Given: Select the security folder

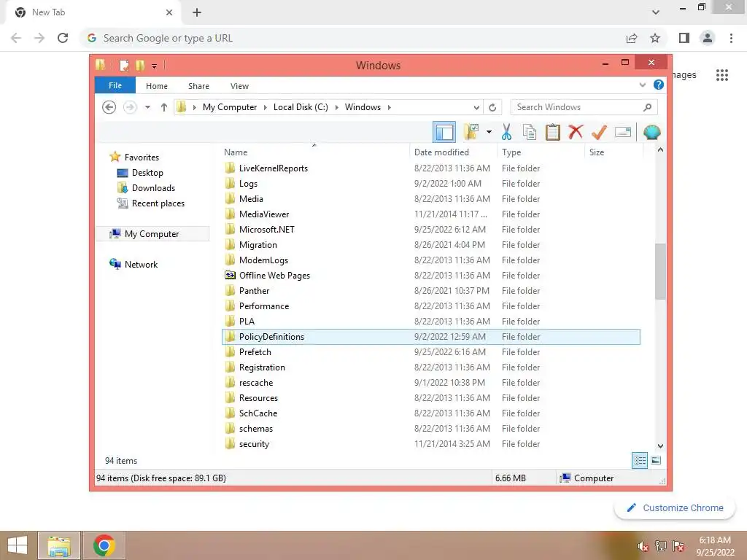Looking at the screenshot, I should click(430, 443).
